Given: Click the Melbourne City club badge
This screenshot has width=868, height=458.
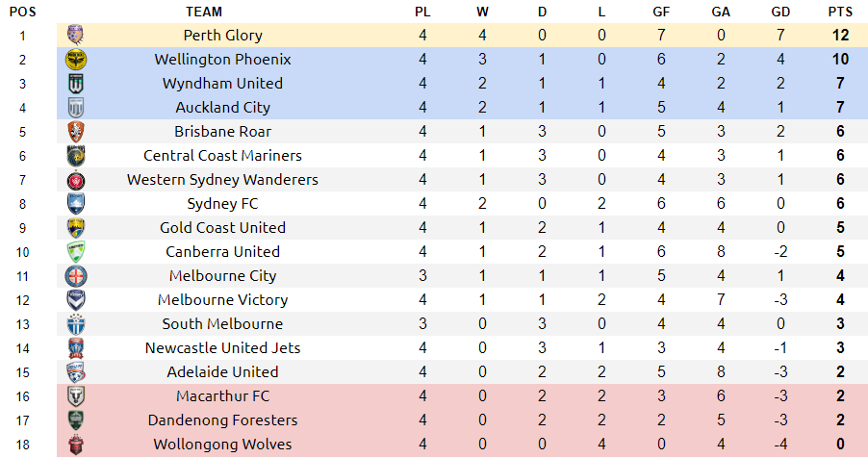Looking at the screenshot, I should coord(76,276).
